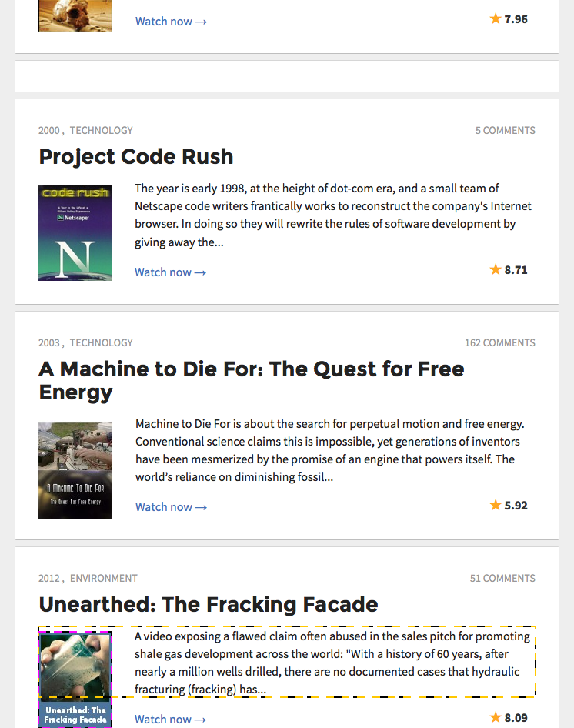Click Watch now under Project Code Rush

(x=171, y=272)
